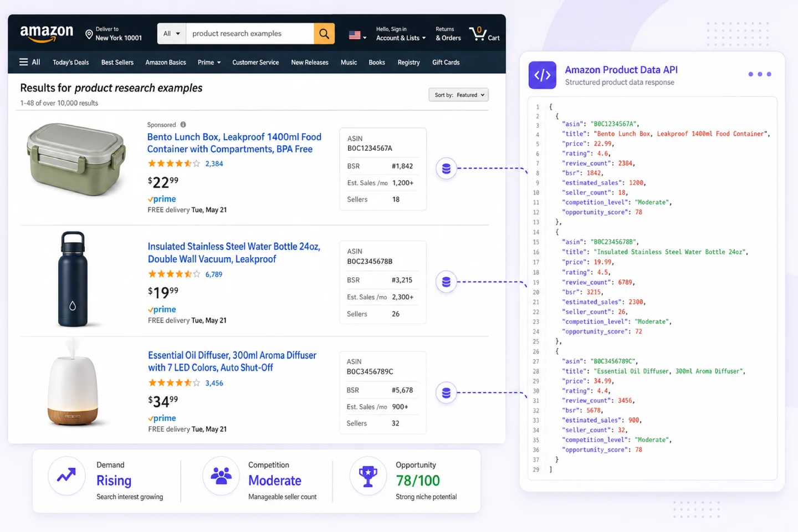Open Returns & Orders link
Screen dimensions: 798x532
click(448, 34)
